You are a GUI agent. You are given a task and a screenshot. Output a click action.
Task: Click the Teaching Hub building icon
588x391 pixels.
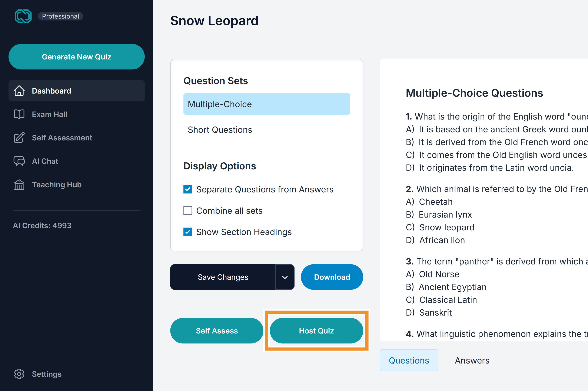[19, 185]
